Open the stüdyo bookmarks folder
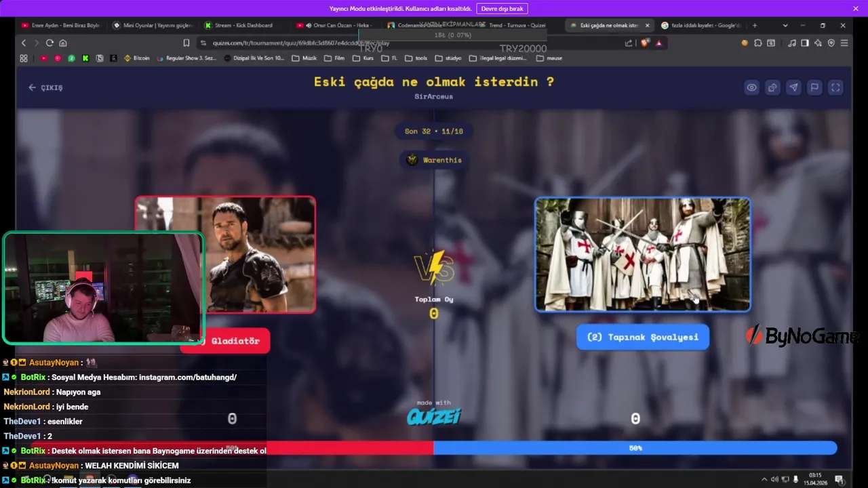This screenshot has width=868, height=488. coord(448,58)
